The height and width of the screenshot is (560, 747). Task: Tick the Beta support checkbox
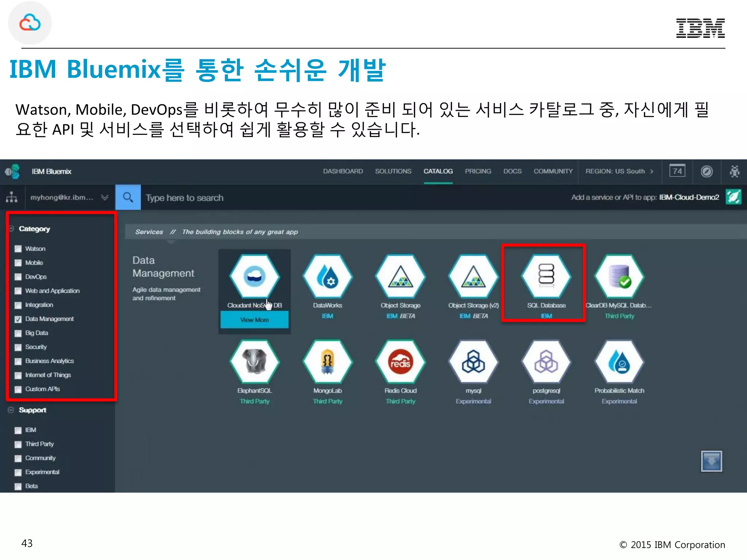pyautogui.click(x=18, y=487)
